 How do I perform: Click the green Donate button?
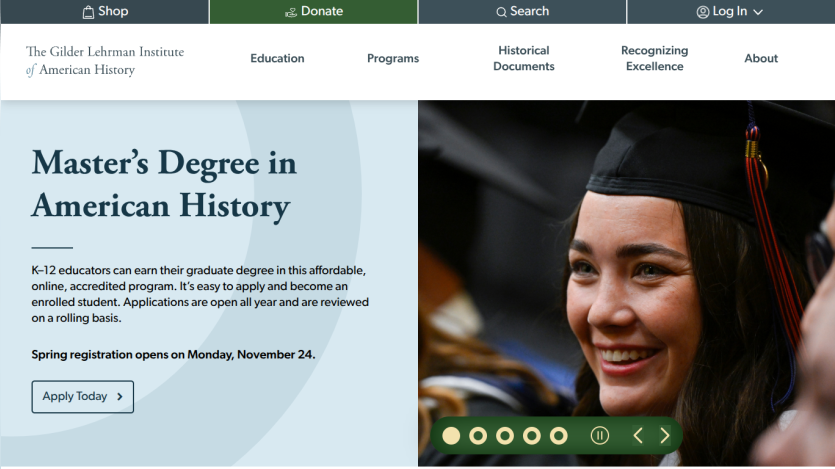(314, 11)
